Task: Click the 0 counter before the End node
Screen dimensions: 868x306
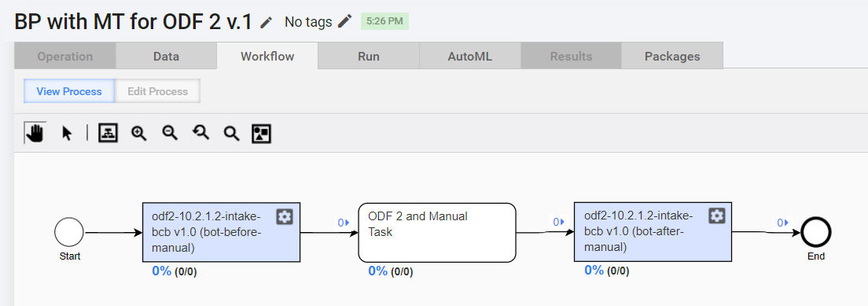Action: pos(782,223)
